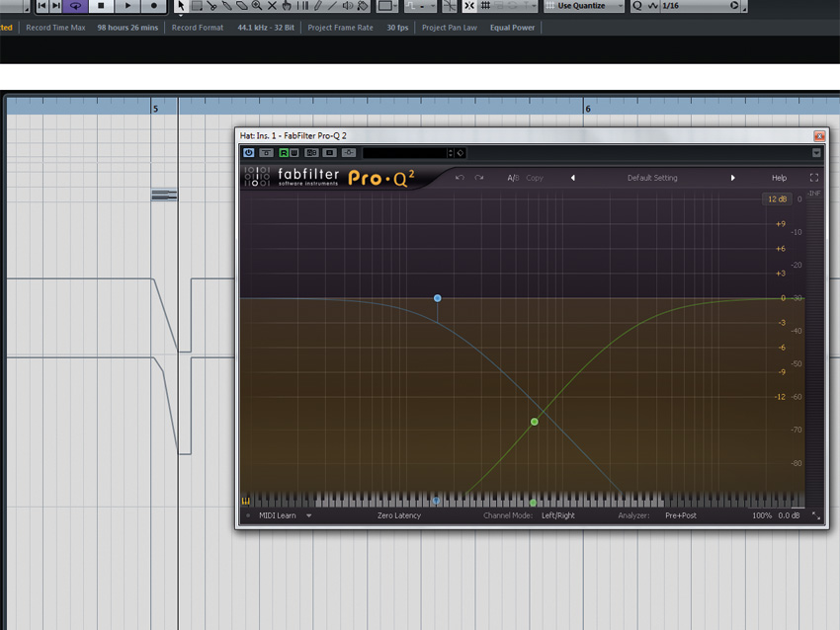Open Default Setting preset menu
This screenshot has height=630, width=840.
click(652, 178)
